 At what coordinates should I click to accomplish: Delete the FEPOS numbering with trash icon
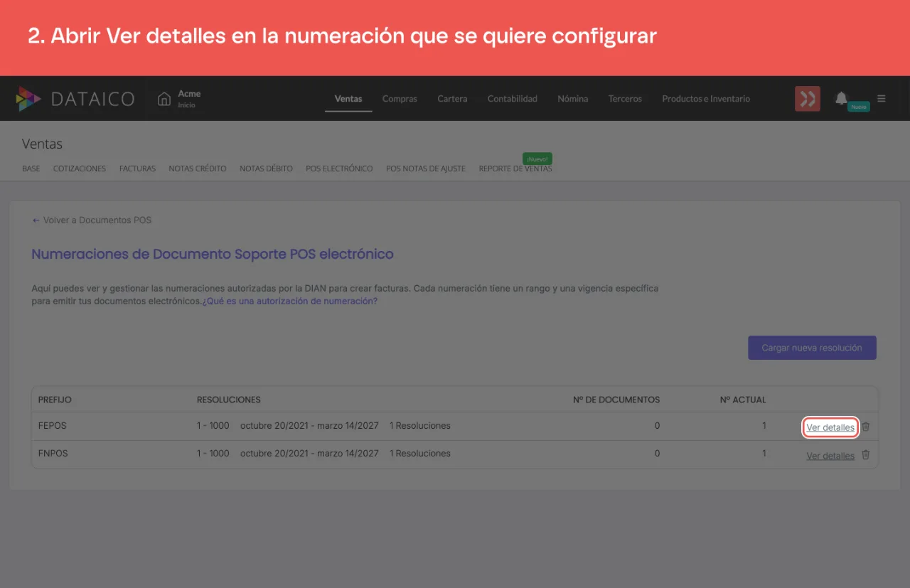pyautogui.click(x=866, y=427)
